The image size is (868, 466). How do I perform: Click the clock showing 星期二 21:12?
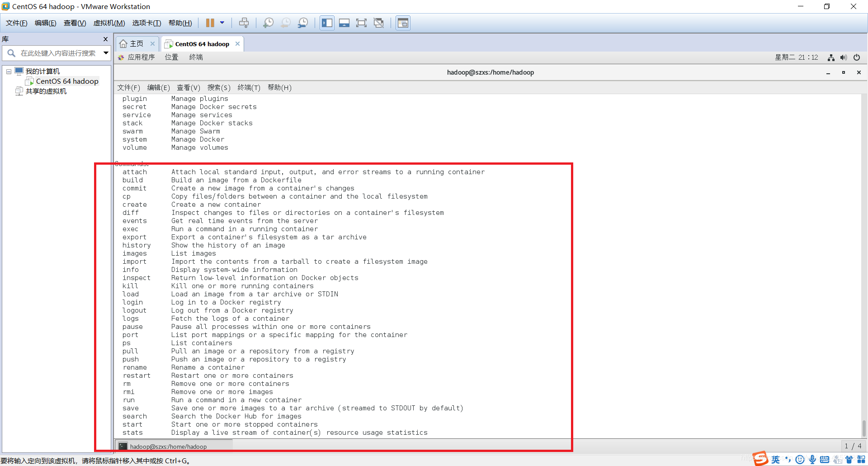(797, 57)
